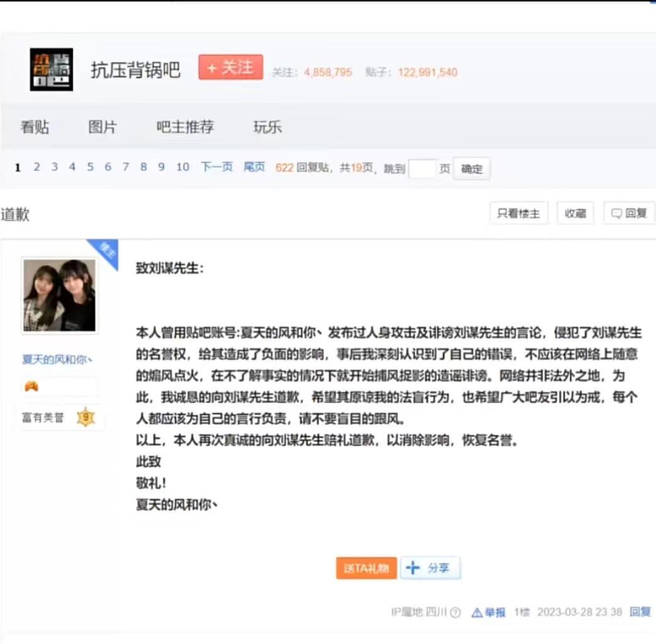656x644 pixels.
Task: Open the question mark icon next to IP属地四川
Action: (455, 612)
